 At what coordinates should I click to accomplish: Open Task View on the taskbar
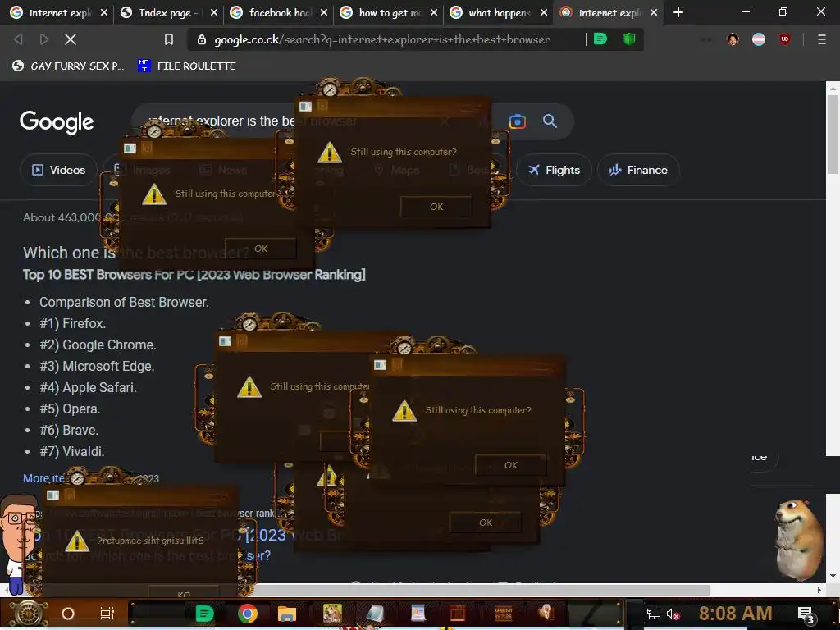click(x=107, y=614)
